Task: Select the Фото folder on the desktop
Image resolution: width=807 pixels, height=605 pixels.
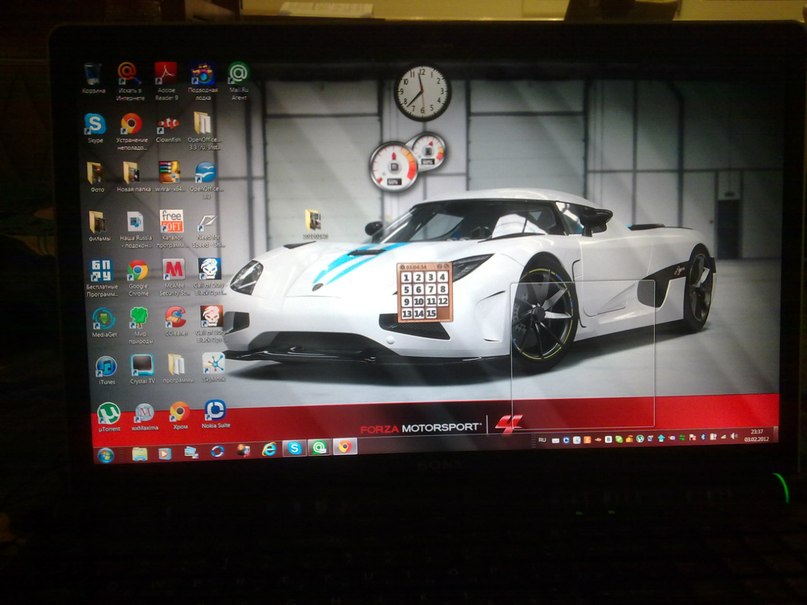Action: coord(96,173)
